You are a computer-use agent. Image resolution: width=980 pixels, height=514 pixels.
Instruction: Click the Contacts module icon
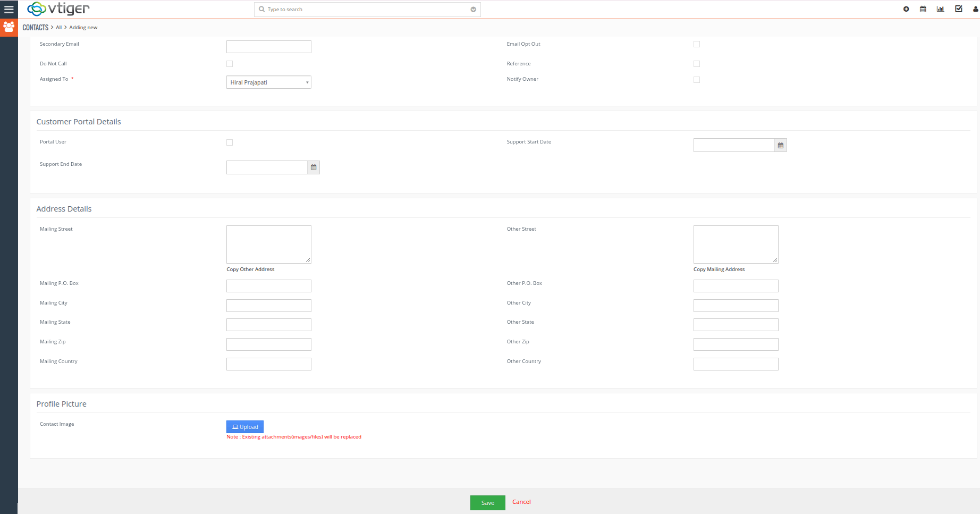pyautogui.click(x=9, y=27)
